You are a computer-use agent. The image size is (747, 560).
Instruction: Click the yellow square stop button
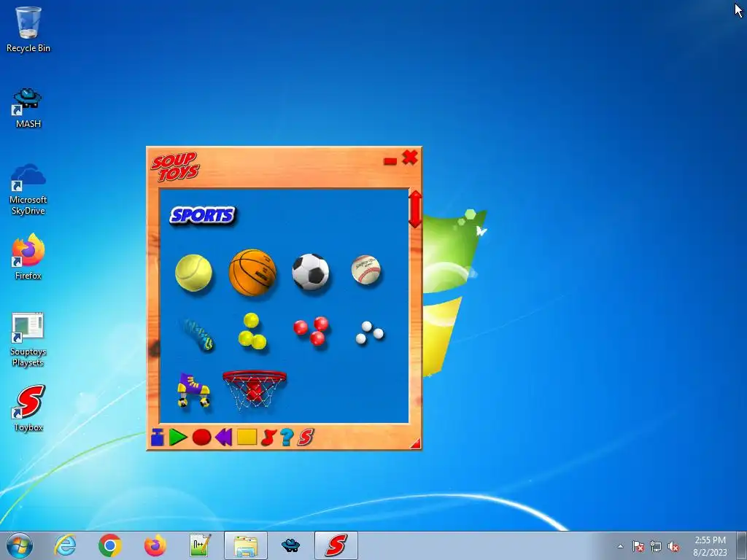[247, 437]
